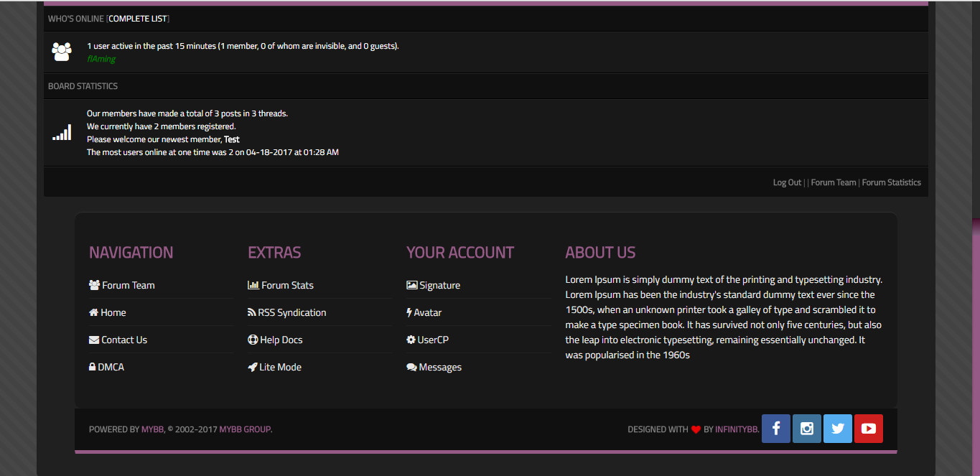Click the red heart icon in footer
Image resolution: width=980 pixels, height=476 pixels.
(696, 430)
